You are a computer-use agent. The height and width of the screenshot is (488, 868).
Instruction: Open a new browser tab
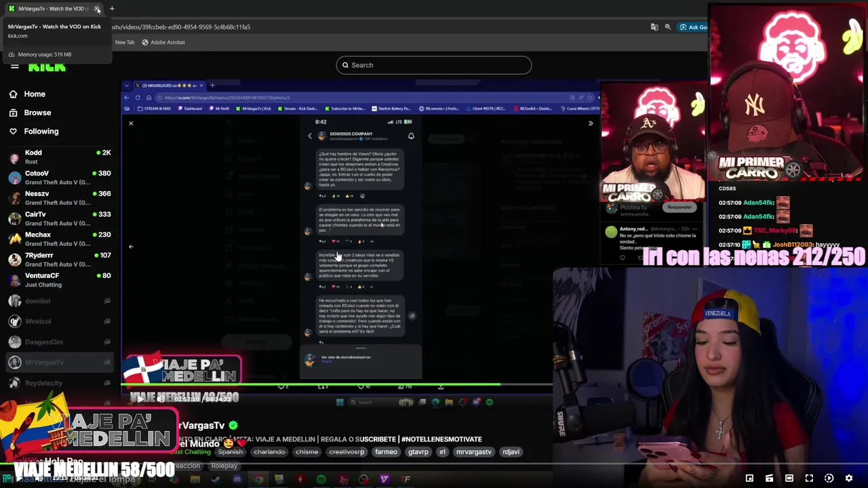[112, 9]
